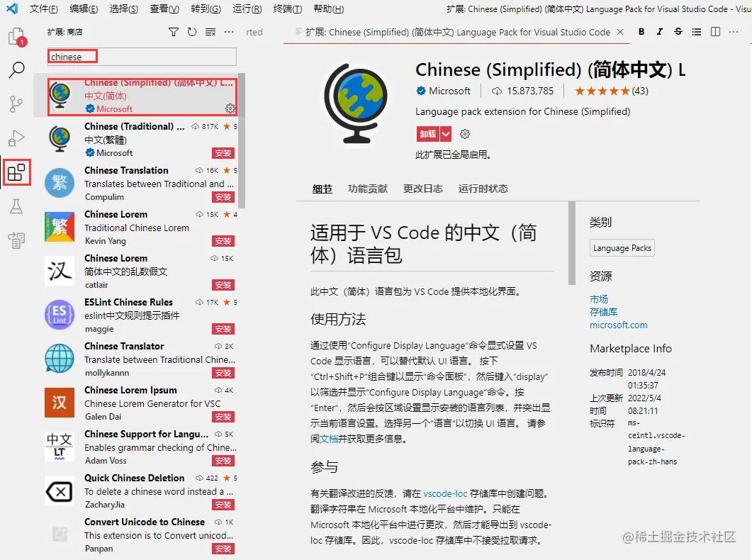Image resolution: width=752 pixels, height=560 pixels.
Task: Install ESLint Chinese Rules extension
Action: [x=223, y=329]
